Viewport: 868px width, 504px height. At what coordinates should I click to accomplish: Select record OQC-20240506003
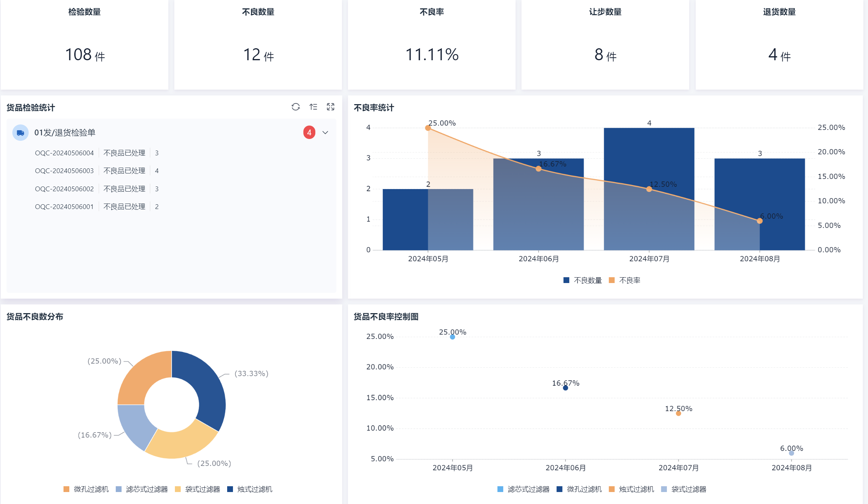click(64, 171)
